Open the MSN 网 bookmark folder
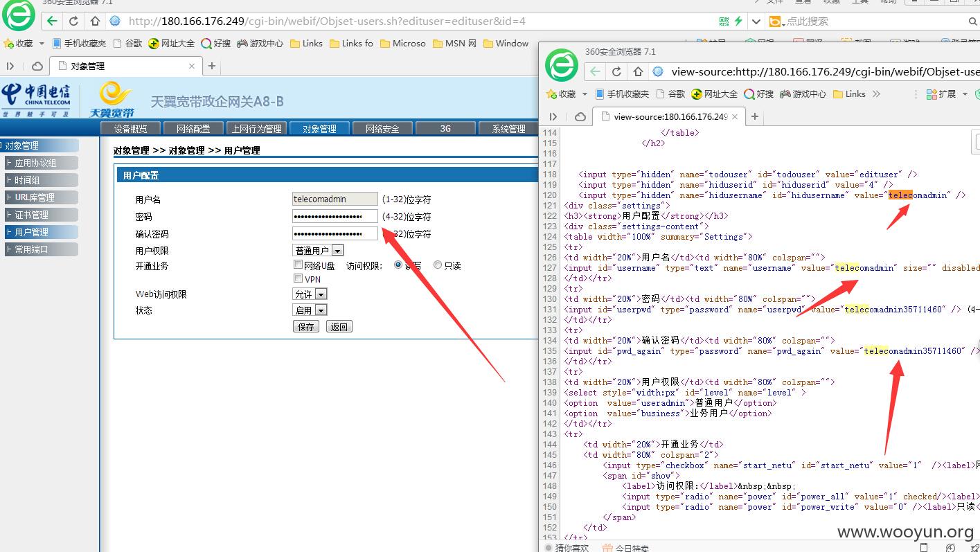 click(455, 43)
